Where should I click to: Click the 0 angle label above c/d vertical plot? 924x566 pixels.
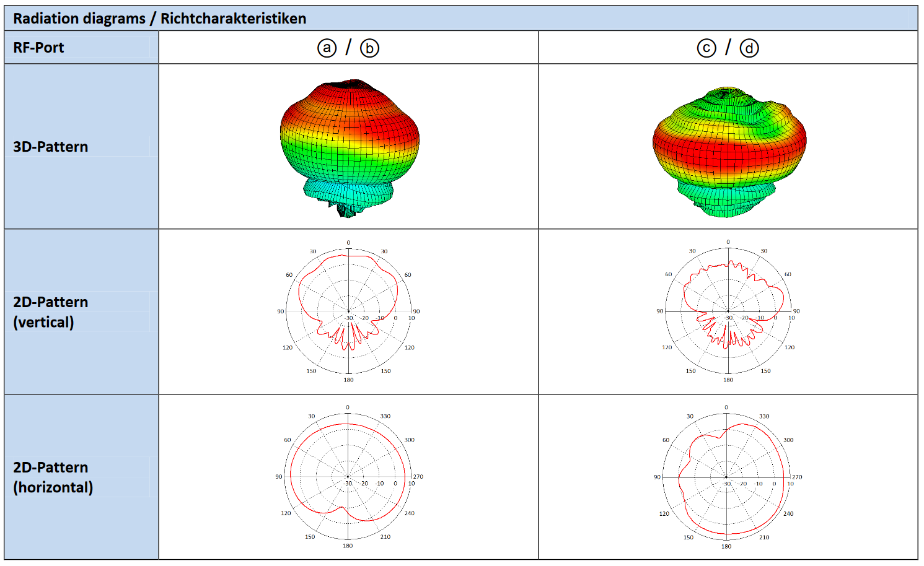728,242
